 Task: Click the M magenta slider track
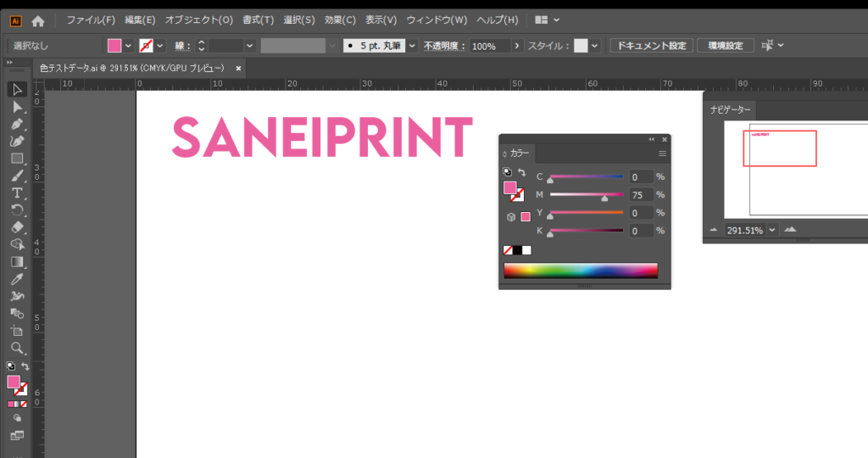586,194
